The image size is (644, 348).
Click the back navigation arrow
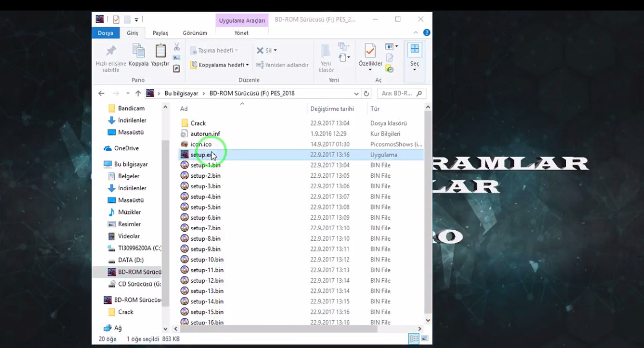[x=102, y=94]
